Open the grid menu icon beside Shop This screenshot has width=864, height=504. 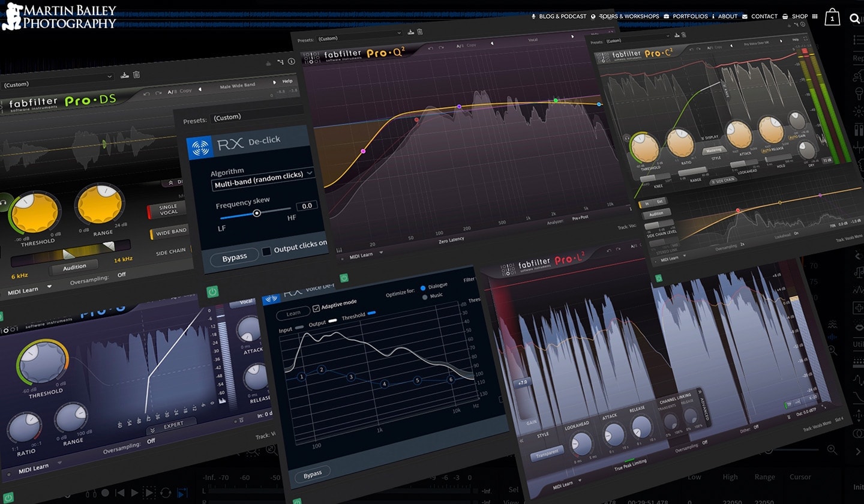(x=815, y=17)
